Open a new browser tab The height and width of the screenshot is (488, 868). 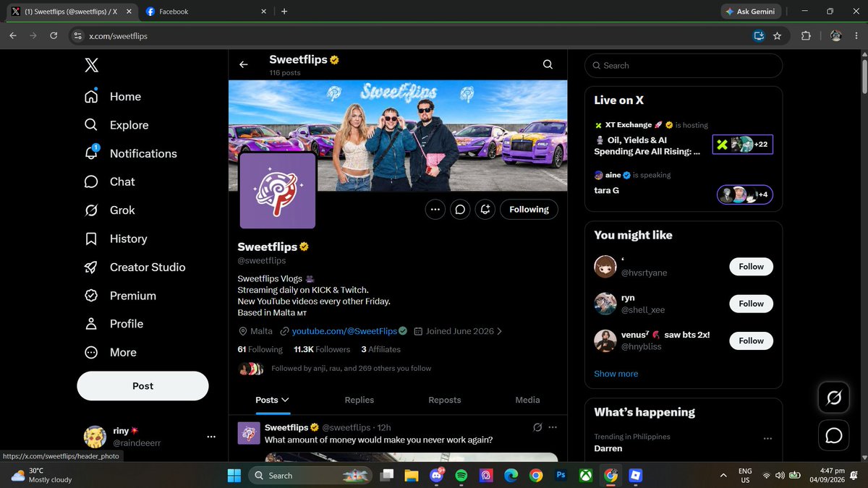pyautogui.click(x=284, y=12)
